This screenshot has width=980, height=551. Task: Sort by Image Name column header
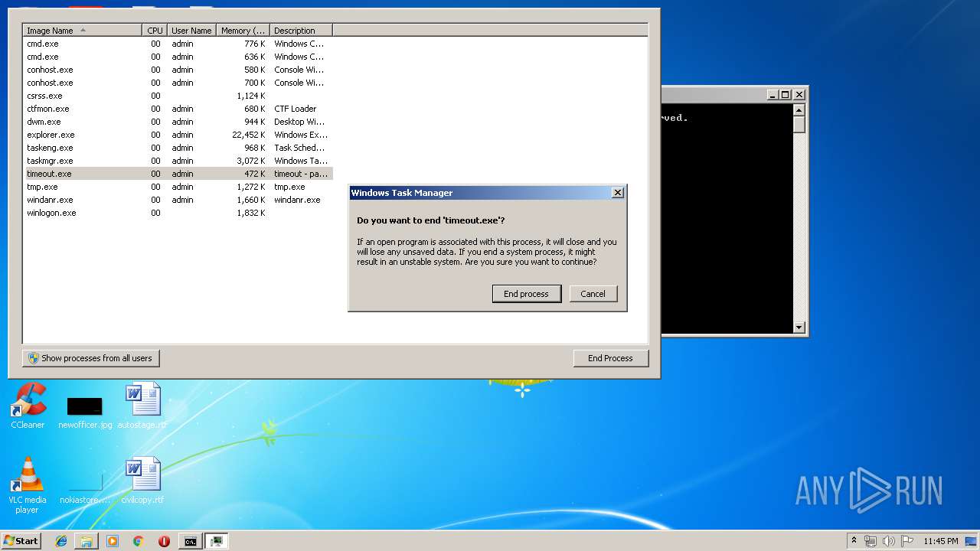tap(83, 31)
